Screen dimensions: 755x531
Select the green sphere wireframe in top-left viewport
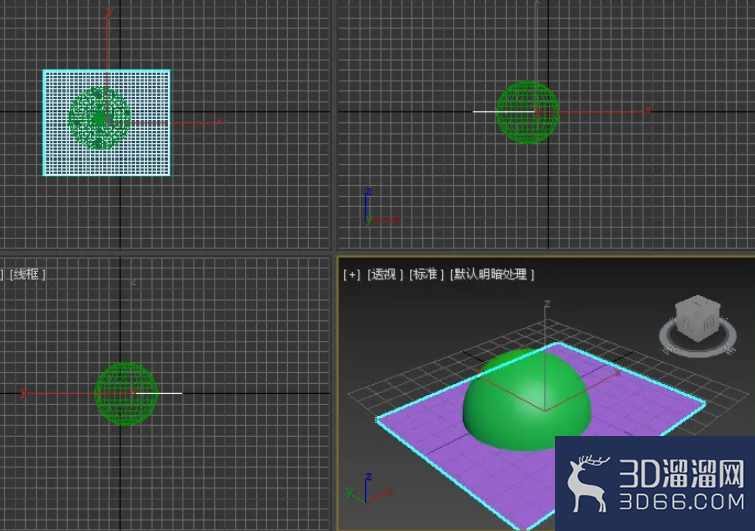(x=99, y=118)
